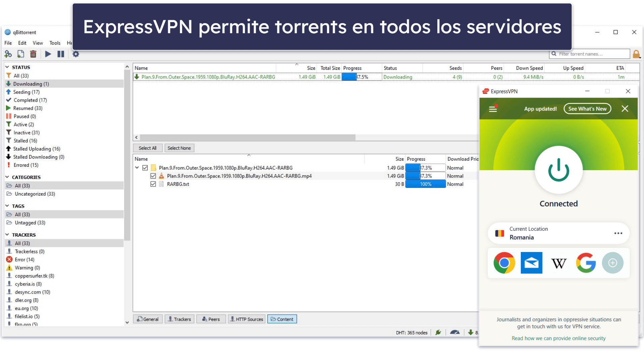Viewport: 644px width, 362px height.
Task: Click the ExpressVPN hamburger menu icon
Action: [x=493, y=109]
